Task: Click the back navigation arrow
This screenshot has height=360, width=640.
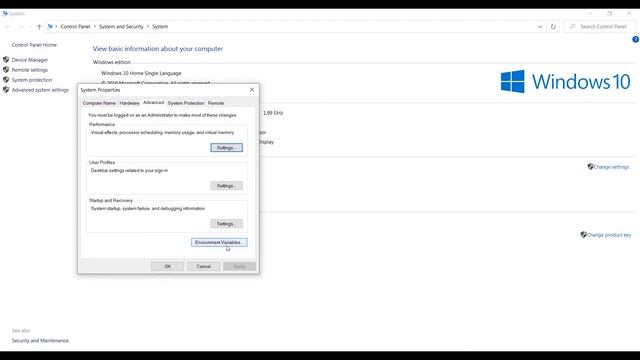Action: pos(8,27)
